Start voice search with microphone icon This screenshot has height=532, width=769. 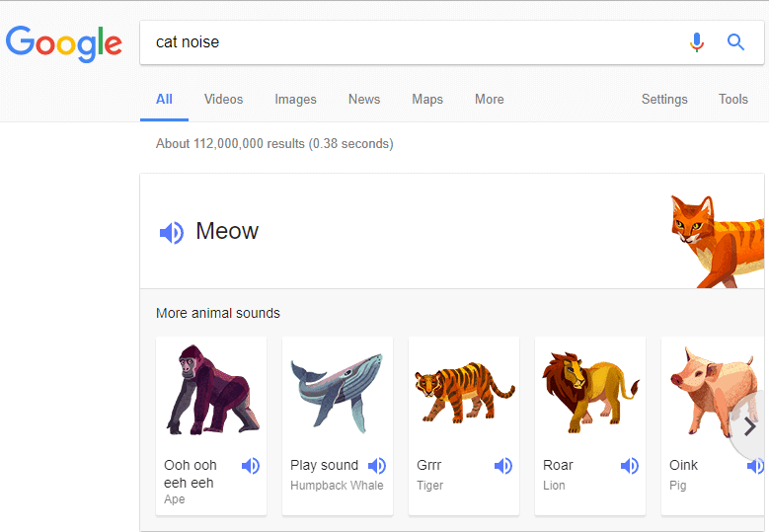pyautogui.click(x=696, y=42)
